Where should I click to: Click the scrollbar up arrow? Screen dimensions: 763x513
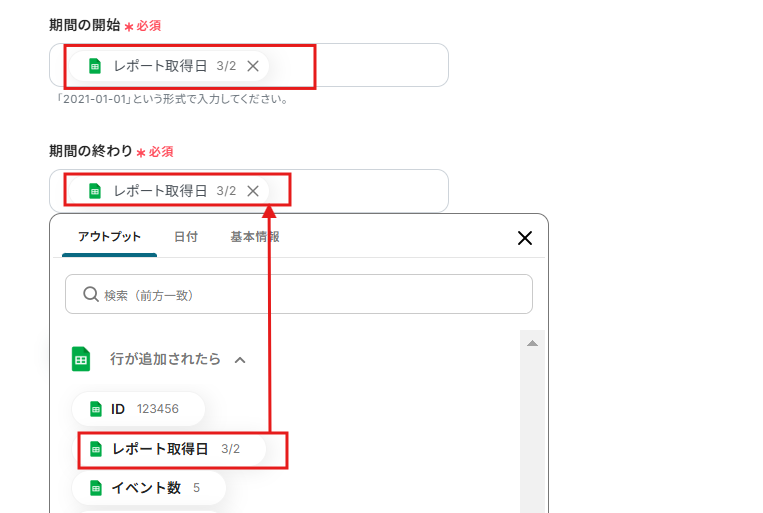tap(532, 343)
